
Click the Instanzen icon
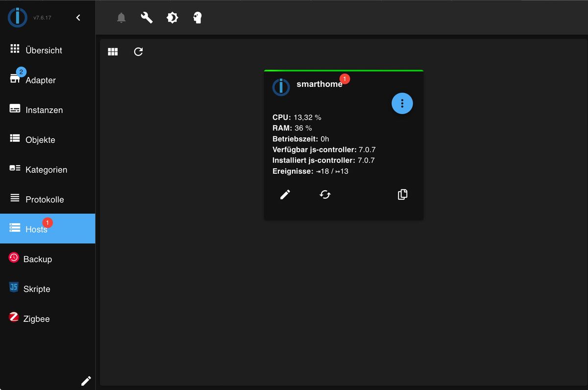point(15,108)
